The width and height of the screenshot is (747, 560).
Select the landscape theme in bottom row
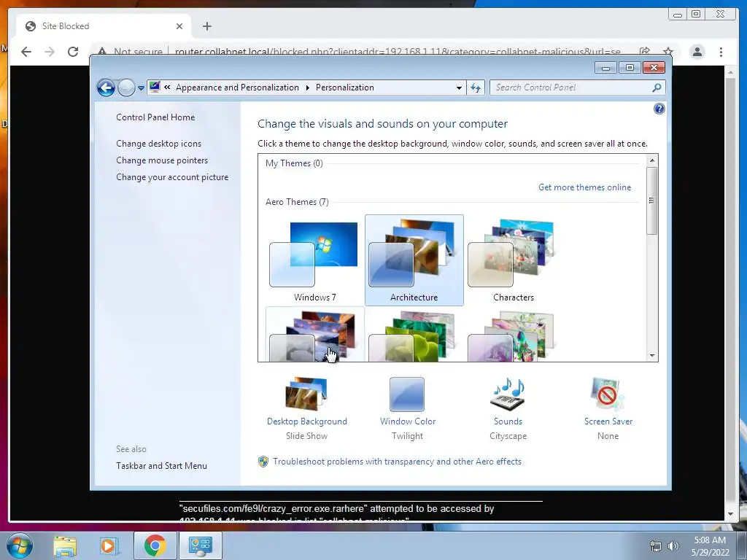click(315, 335)
